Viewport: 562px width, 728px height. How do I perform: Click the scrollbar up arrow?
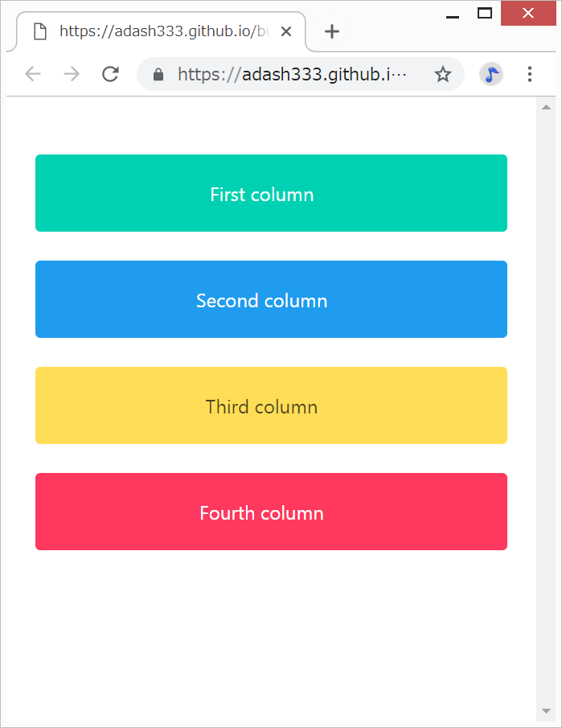point(546,107)
